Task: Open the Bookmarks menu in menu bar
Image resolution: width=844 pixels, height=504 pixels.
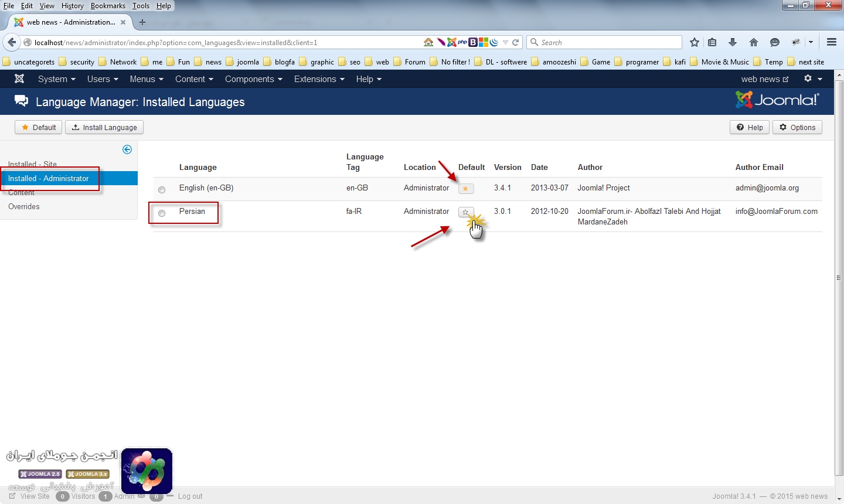Action: [x=108, y=6]
